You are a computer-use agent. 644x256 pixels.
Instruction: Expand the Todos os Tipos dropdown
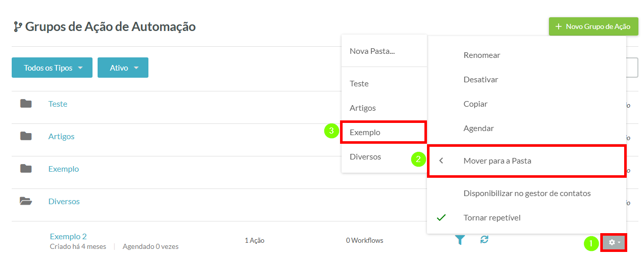(52, 68)
